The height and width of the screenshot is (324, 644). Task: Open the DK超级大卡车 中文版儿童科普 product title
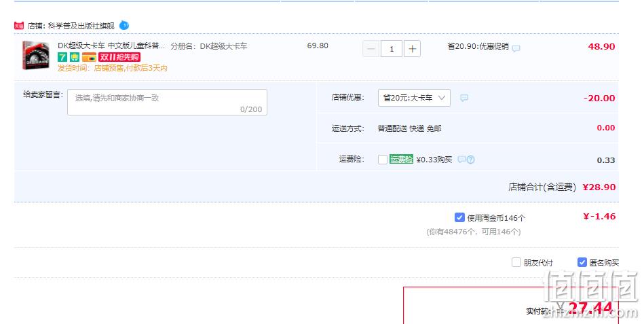pos(111,46)
